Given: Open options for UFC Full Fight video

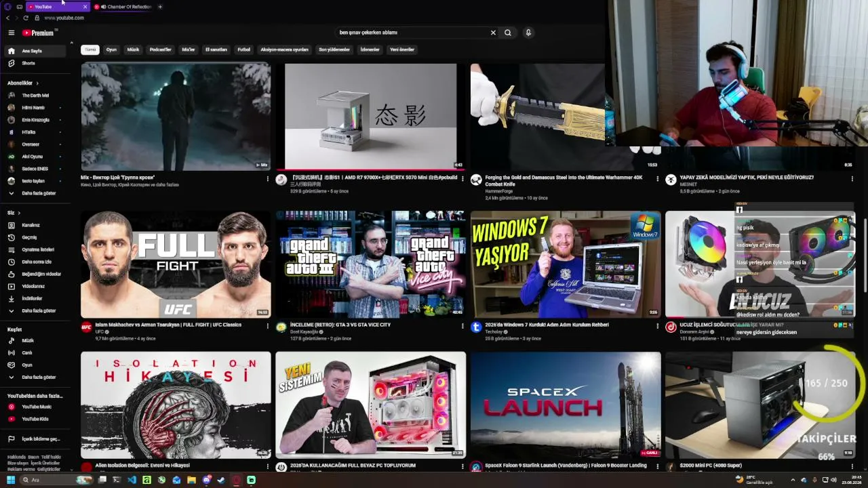Looking at the screenshot, I should [x=268, y=326].
